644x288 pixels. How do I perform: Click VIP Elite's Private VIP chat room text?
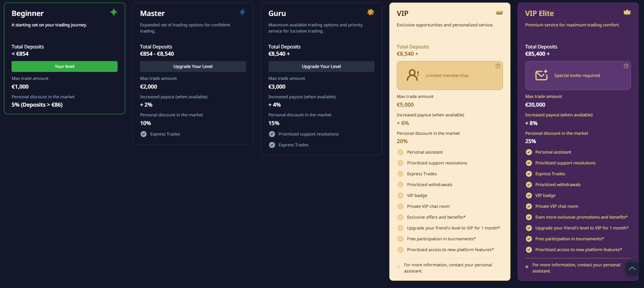pos(557,206)
